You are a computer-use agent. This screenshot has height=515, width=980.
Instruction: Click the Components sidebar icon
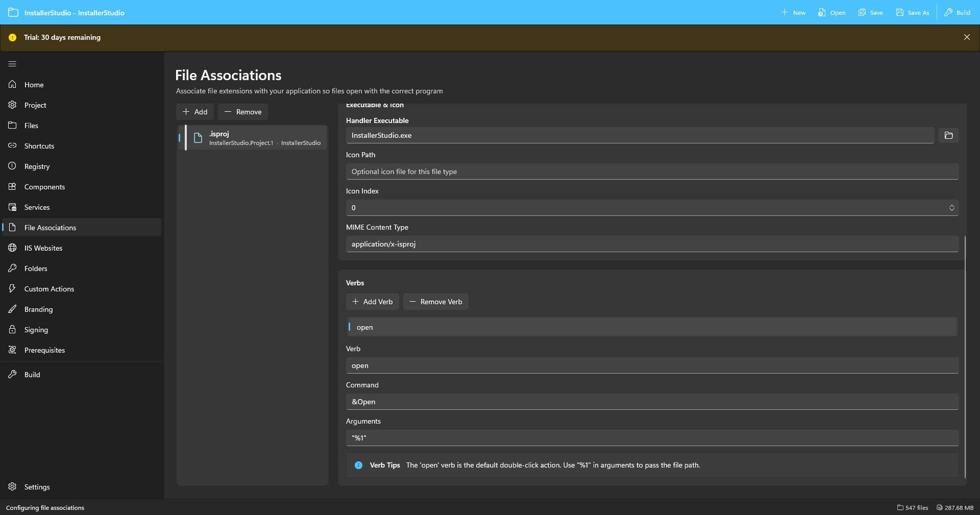[12, 186]
